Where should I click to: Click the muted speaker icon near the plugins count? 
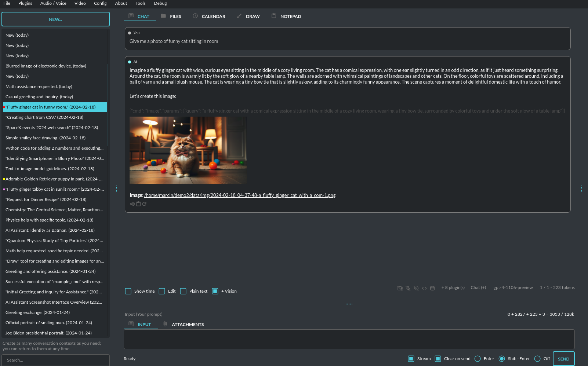click(x=416, y=288)
